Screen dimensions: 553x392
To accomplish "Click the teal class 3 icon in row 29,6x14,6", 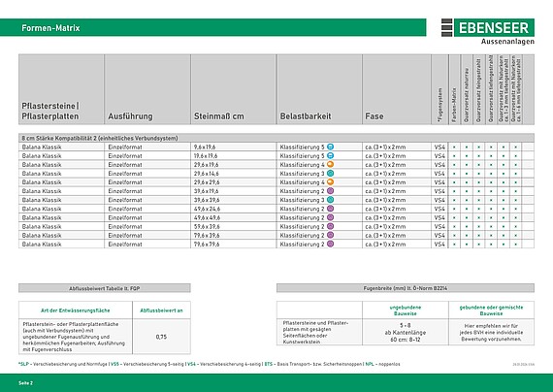I will (x=330, y=174).
